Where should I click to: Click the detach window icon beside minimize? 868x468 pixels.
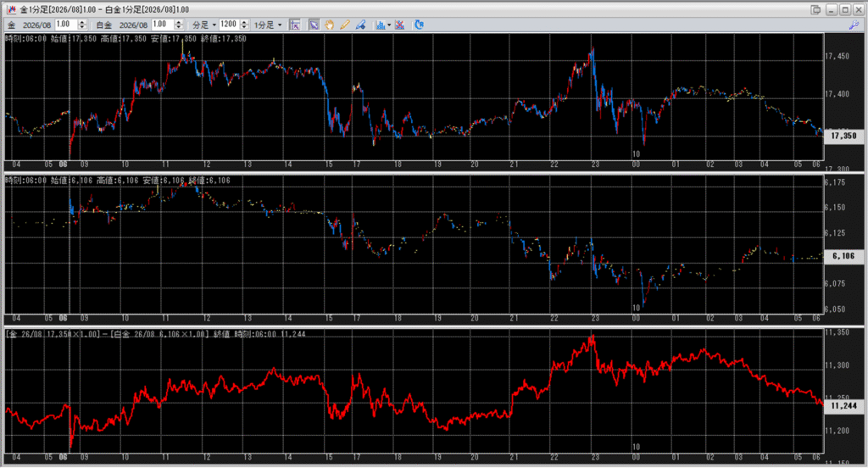pos(815,9)
